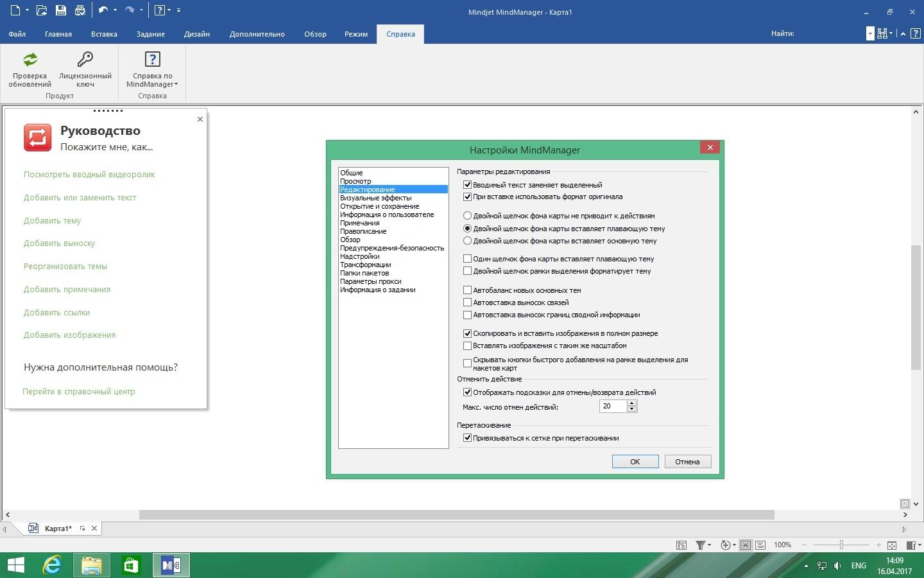Click the red Руководство guide icon
Viewport: 924px width, 578px height.
[x=37, y=137]
